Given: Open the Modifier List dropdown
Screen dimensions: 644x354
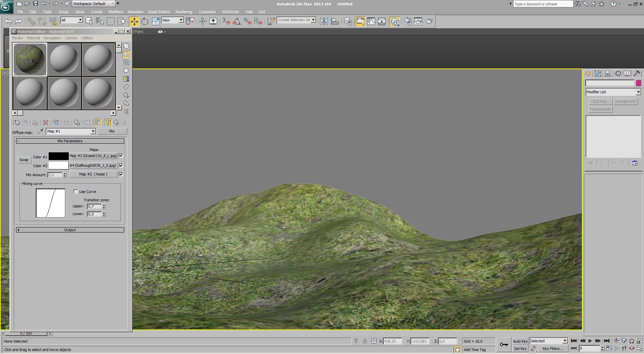Looking at the screenshot, I should pyautogui.click(x=638, y=92).
